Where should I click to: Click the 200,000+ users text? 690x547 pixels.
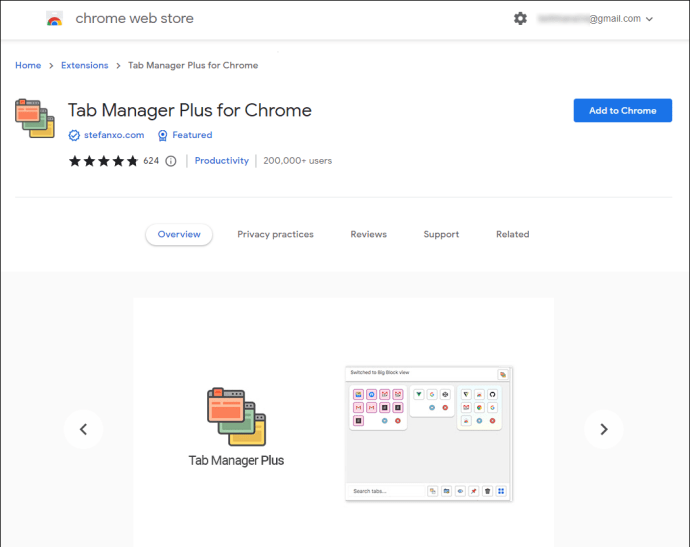click(x=297, y=161)
